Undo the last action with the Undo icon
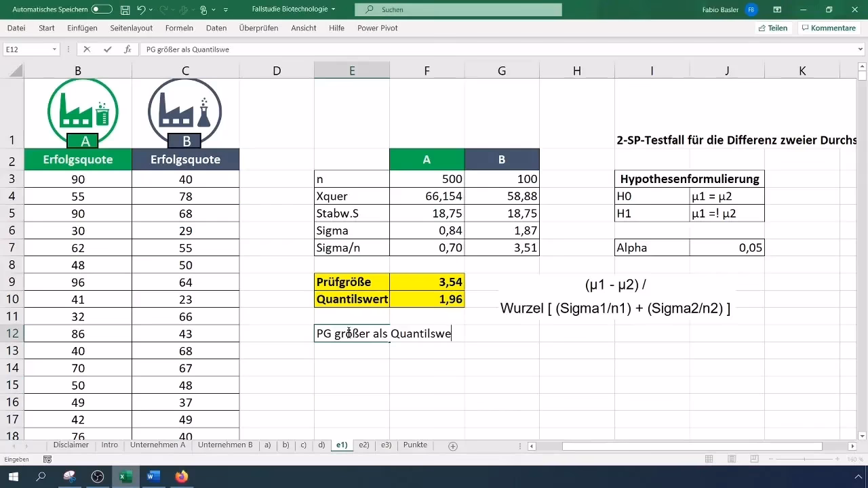 [141, 9]
